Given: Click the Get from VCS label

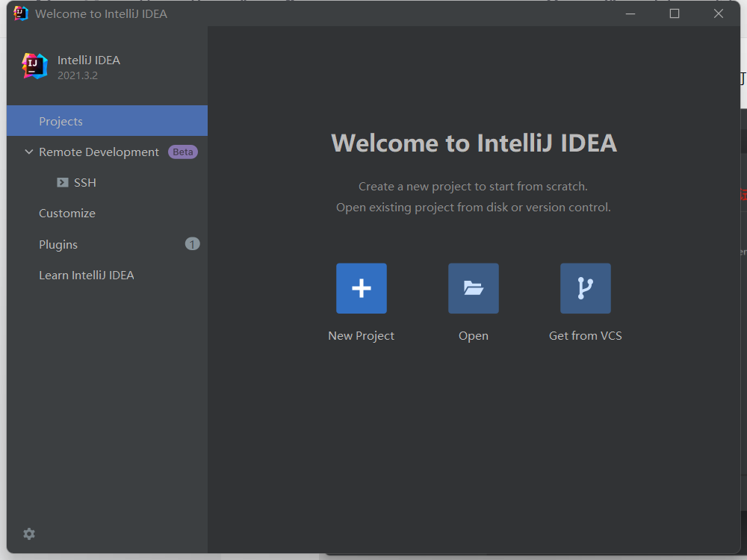Looking at the screenshot, I should click(x=585, y=336).
